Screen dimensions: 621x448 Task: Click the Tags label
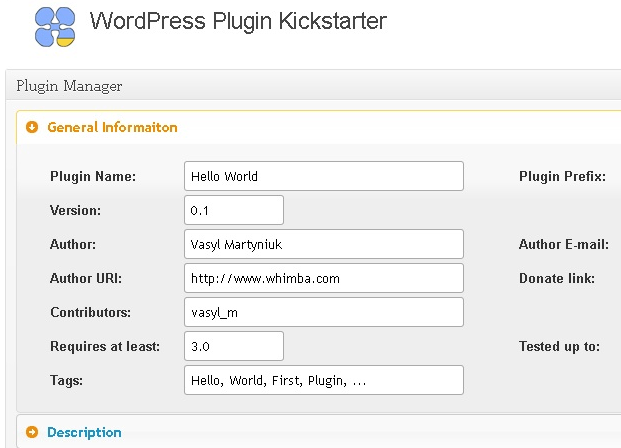pos(67,381)
